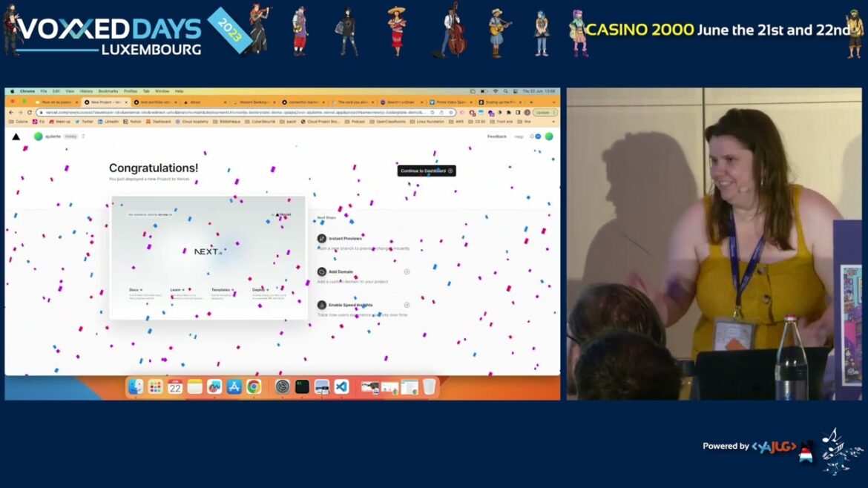
Task: Open the Help link in Vercel header
Action: pyautogui.click(x=519, y=136)
